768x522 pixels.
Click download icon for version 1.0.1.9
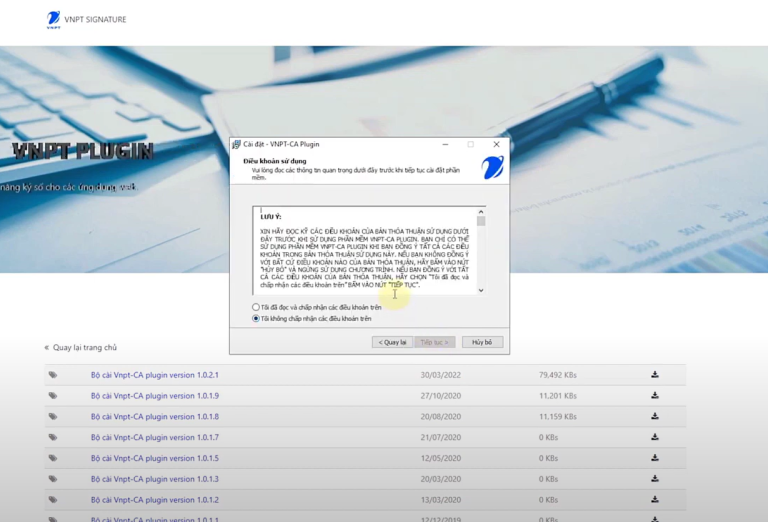coord(655,396)
